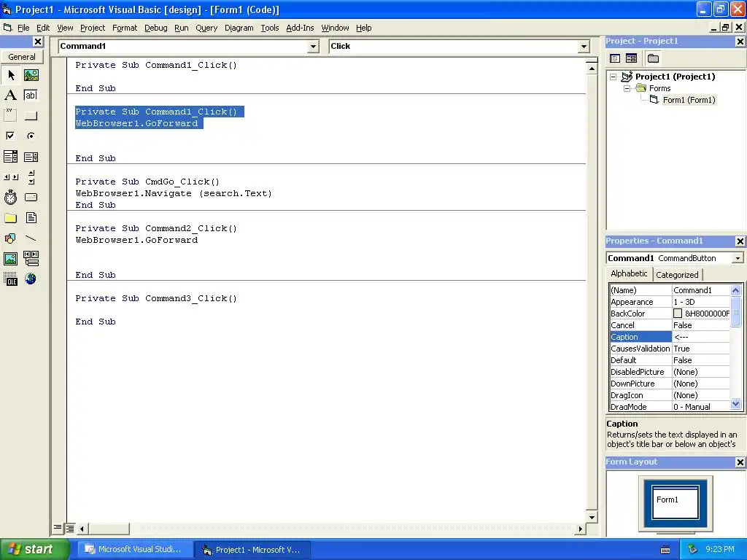The width and height of the screenshot is (747, 560).
Task: Select the CommandButton control tool
Action: [31, 115]
